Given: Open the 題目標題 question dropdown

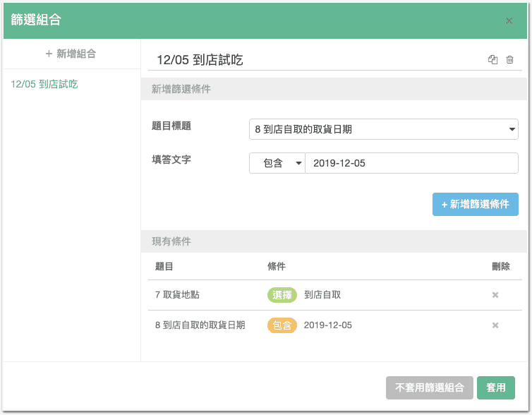Looking at the screenshot, I should tap(383, 129).
